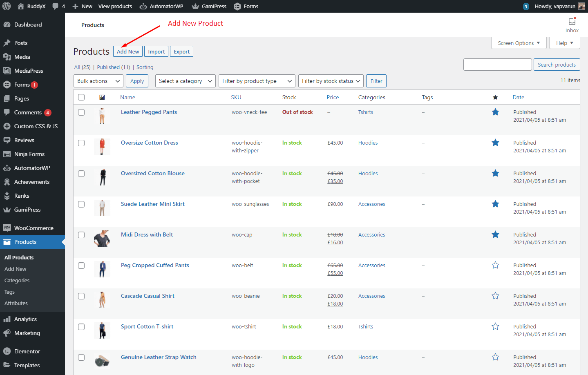Open the Suede Leather Mini Skirt product link

click(x=152, y=204)
